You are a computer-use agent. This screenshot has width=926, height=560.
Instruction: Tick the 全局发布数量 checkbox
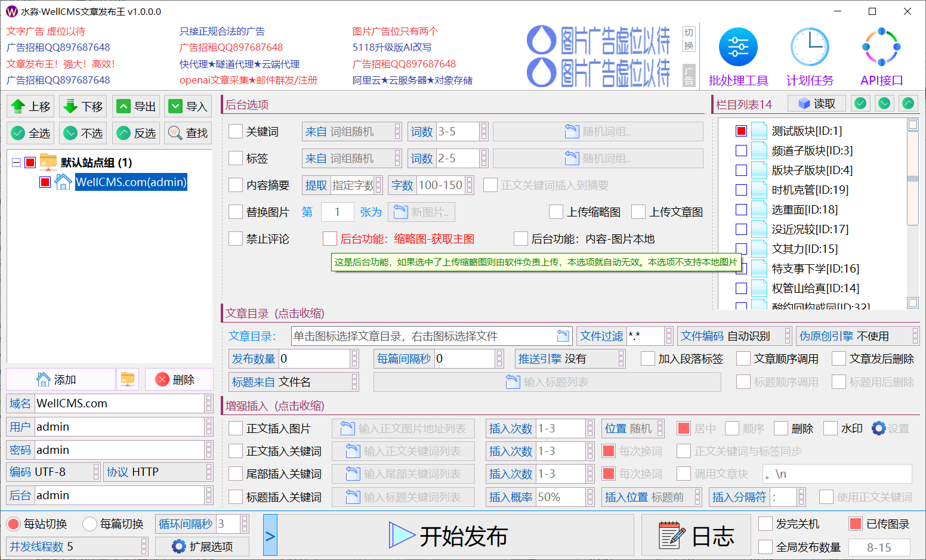tap(766, 546)
